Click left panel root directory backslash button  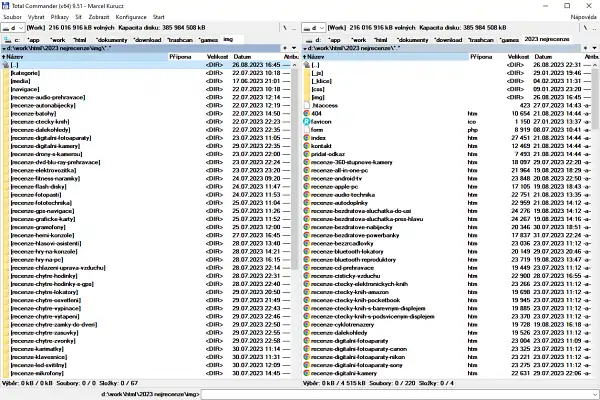click(285, 28)
